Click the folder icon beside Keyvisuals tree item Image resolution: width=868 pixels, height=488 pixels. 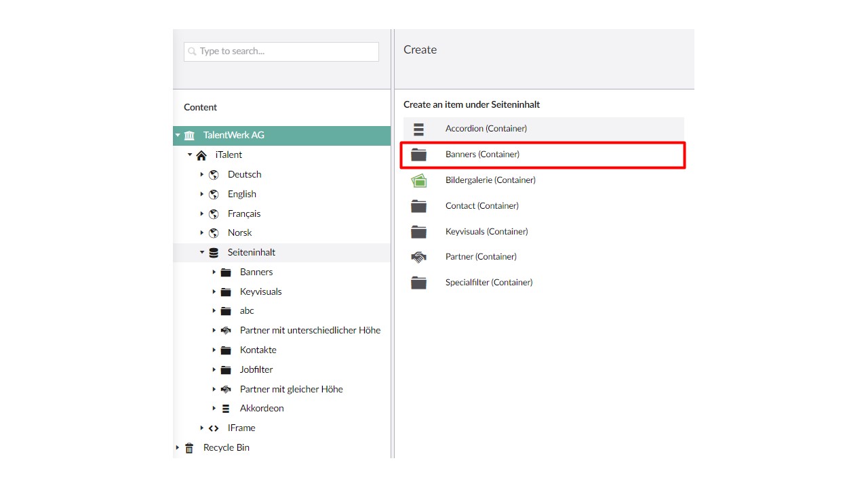point(226,292)
